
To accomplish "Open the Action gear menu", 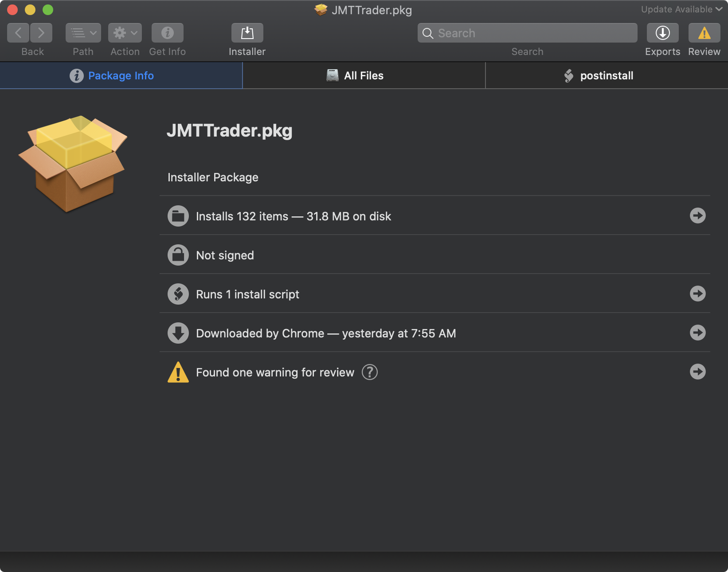I will [x=125, y=33].
